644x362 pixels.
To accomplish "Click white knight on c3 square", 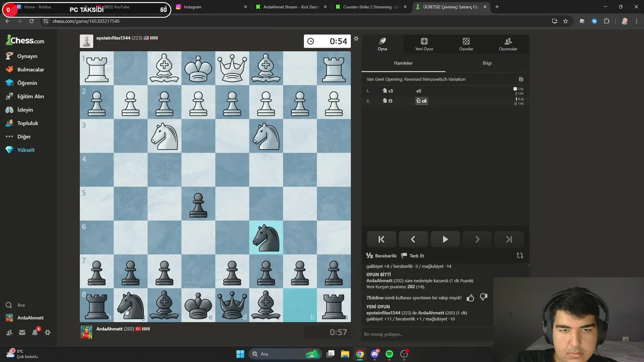I will point(266,136).
